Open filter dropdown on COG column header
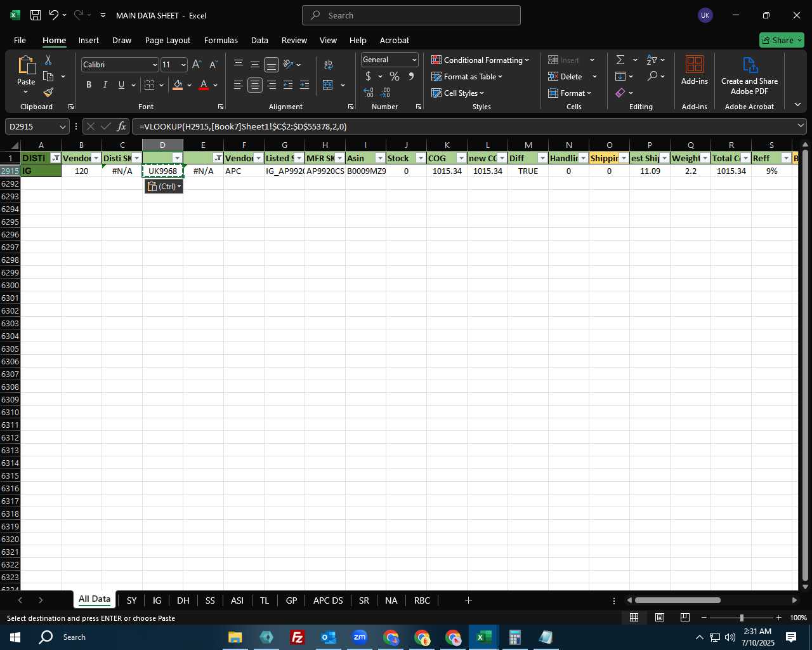Screen dimensions: 812x650 click(x=461, y=158)
